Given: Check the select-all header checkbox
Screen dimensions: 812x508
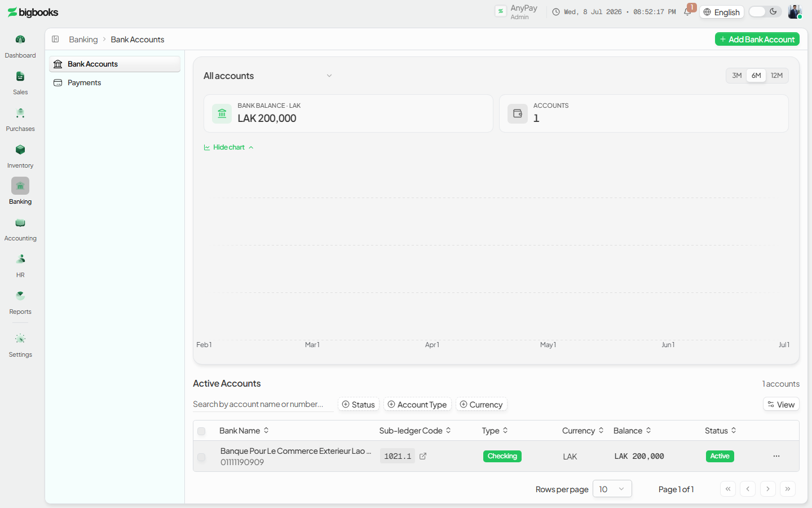Looking at the screenshot, I should (x=201, y=431).
